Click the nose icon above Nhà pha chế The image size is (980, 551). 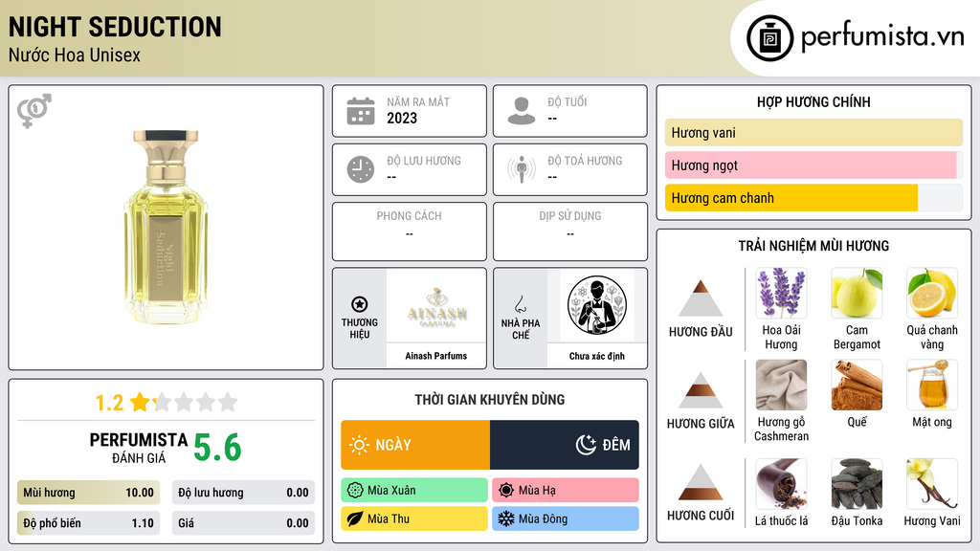pos(520,304)
